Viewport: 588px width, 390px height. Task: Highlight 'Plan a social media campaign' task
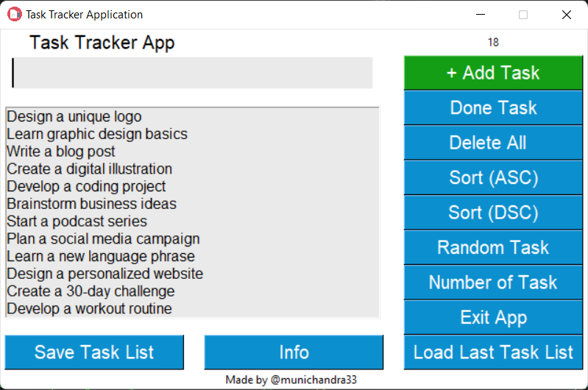click(x=103, y=239)
